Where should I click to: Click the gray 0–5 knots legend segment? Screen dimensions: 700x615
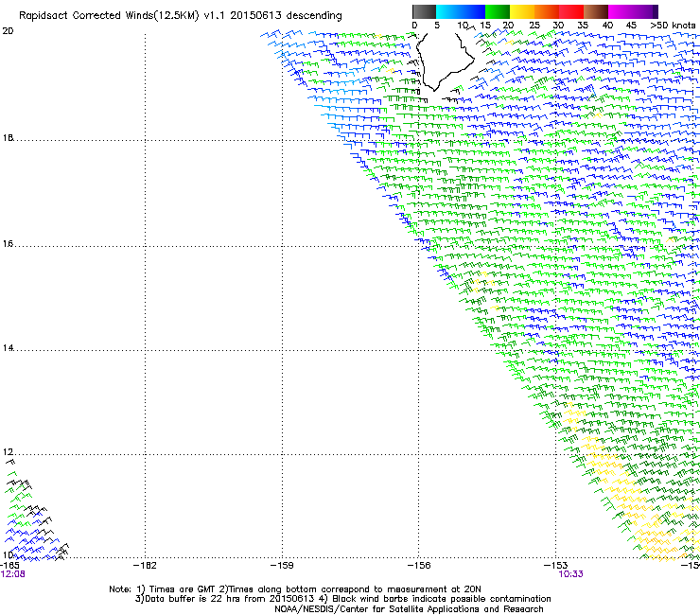(x=424, y=11)
